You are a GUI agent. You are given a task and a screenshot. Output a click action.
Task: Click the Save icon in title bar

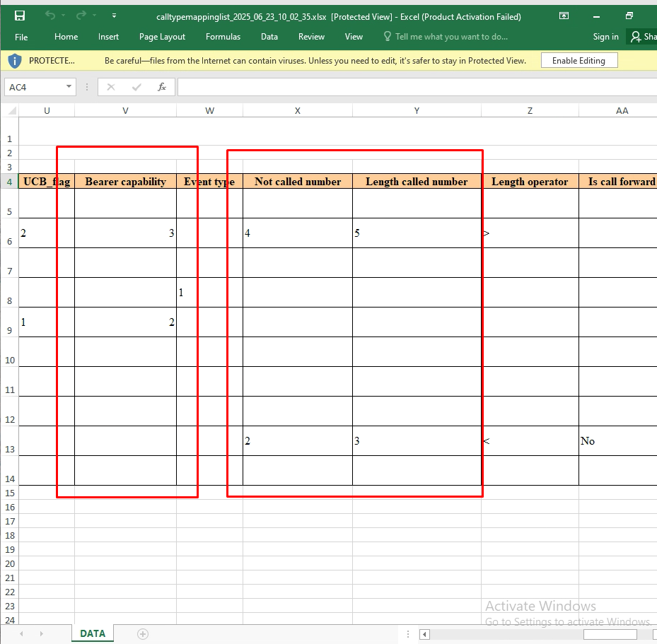click(x=20, y=16)
